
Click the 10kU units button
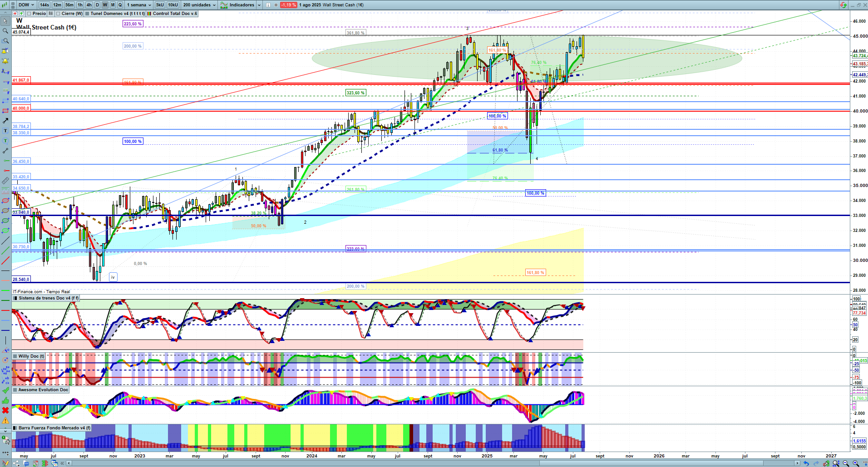click(173, 5)
